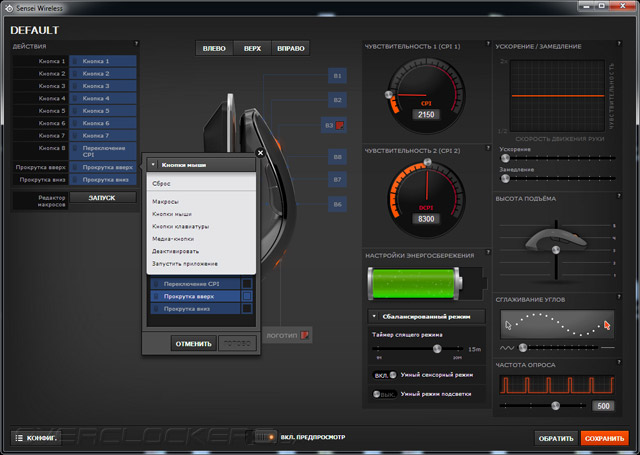Screen dimensions: 640x455
Task: Expand the Сбалансированный режим dropdown
Action: (x=426, y=317)
